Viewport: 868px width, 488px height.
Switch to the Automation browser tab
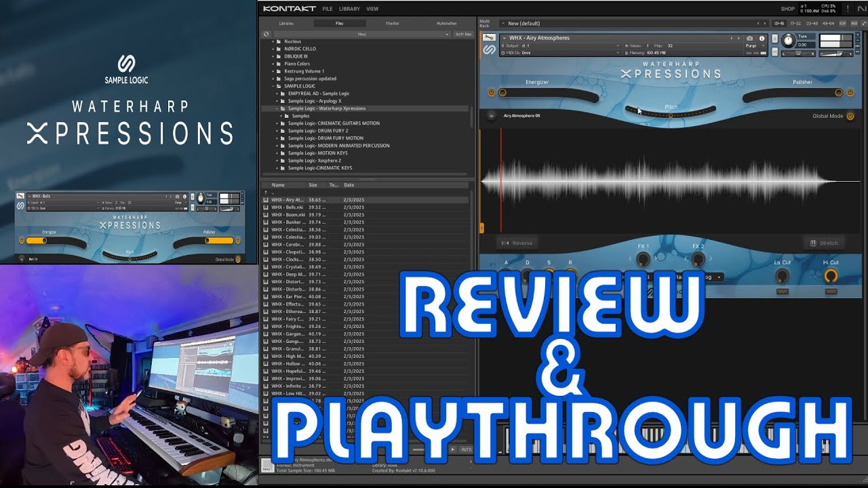tap(446, 23)
